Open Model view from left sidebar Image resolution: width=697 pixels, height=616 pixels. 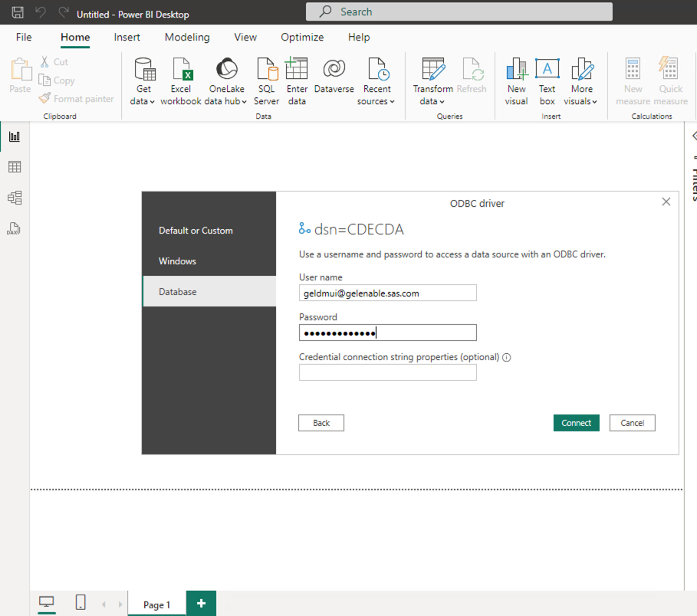point(15,198)
